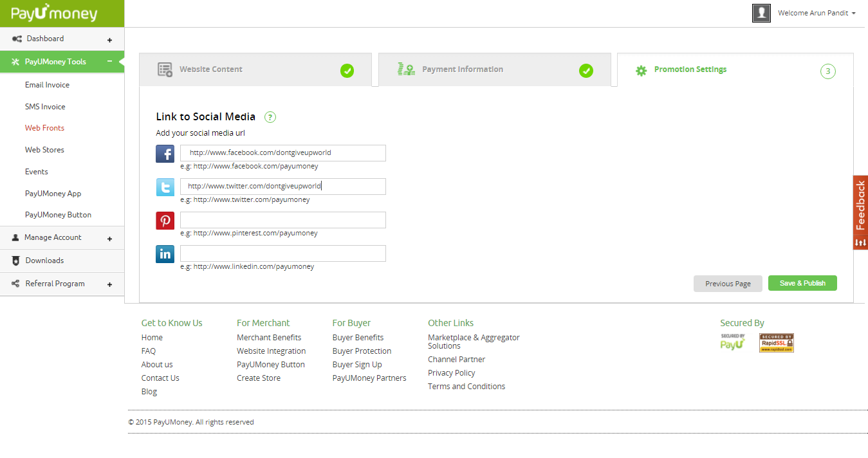Go back with Previous Page button
This screenshot has height=458, width=868.
click(x=728, y=284)
